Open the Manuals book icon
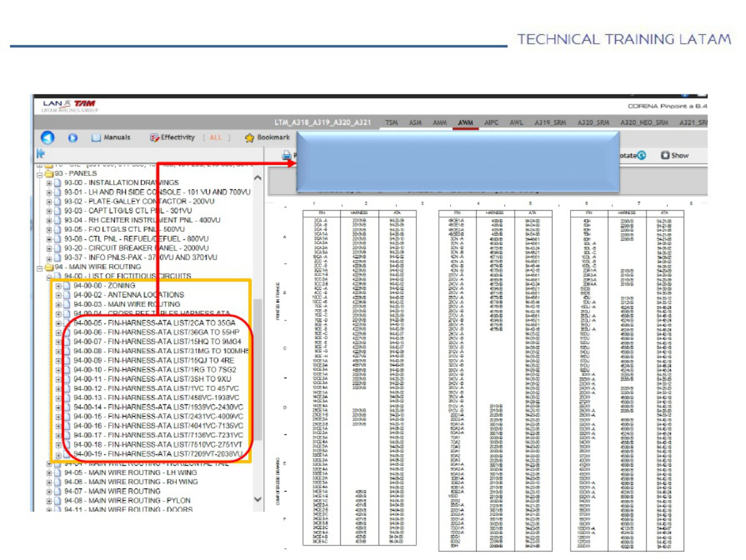 tap(96, 138)
